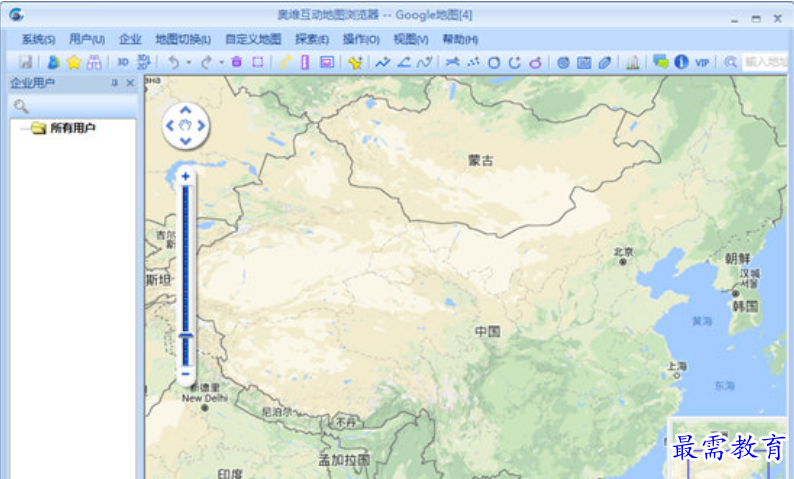Click the zoom slider handle
Viewport: 794px width, 479px height.
click(186, 336)
